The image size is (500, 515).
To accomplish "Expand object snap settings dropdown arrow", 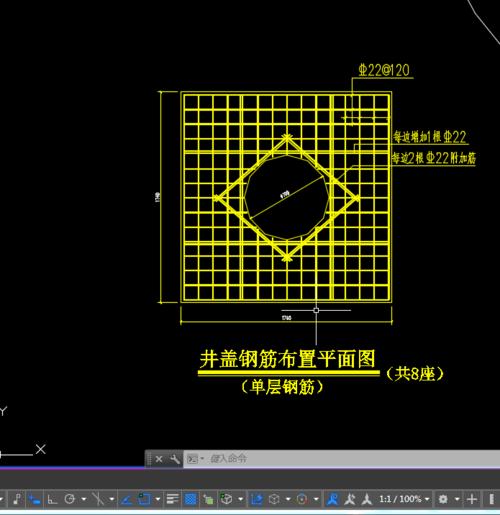I will point(158,499).
